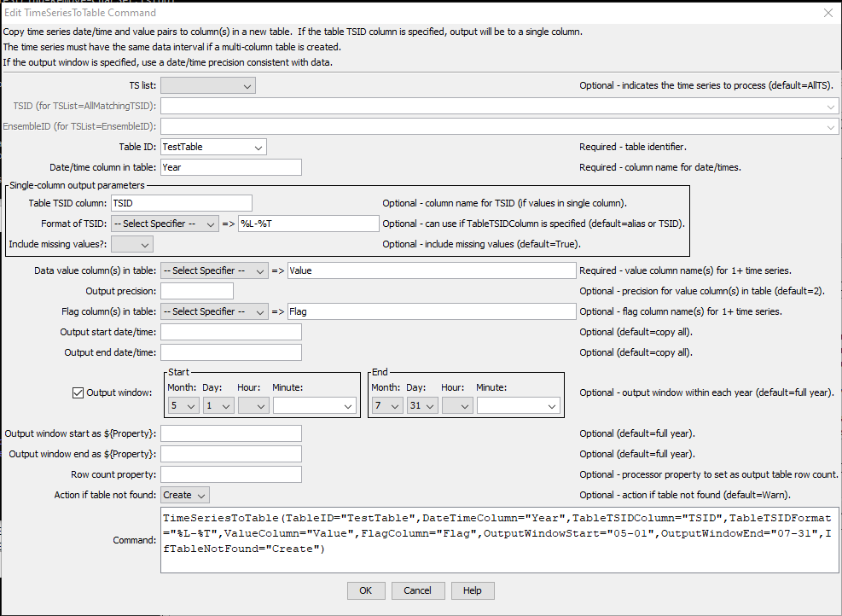Click the 'Optional - action if table not found' note
This screenshot has width=842, height=616.
[685, 495]
